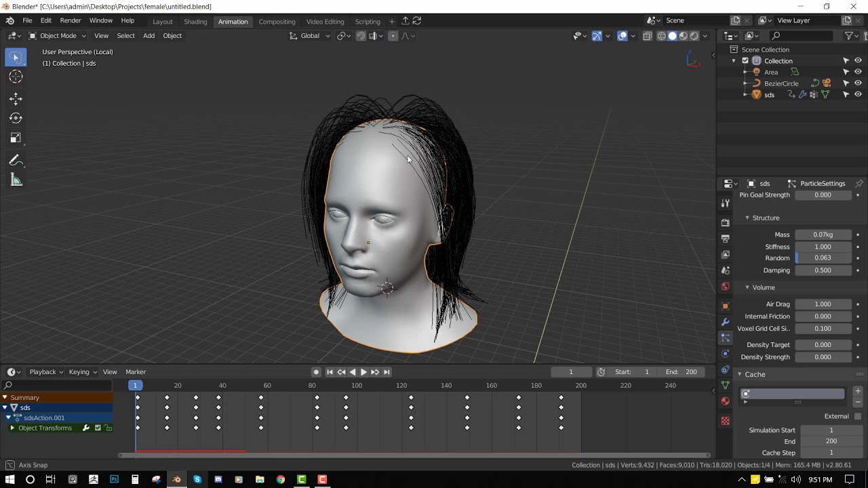The width and height of the screenshot is (868, 488).
Task: Switch viewport to Rendered shading
Action: point(694,36)
